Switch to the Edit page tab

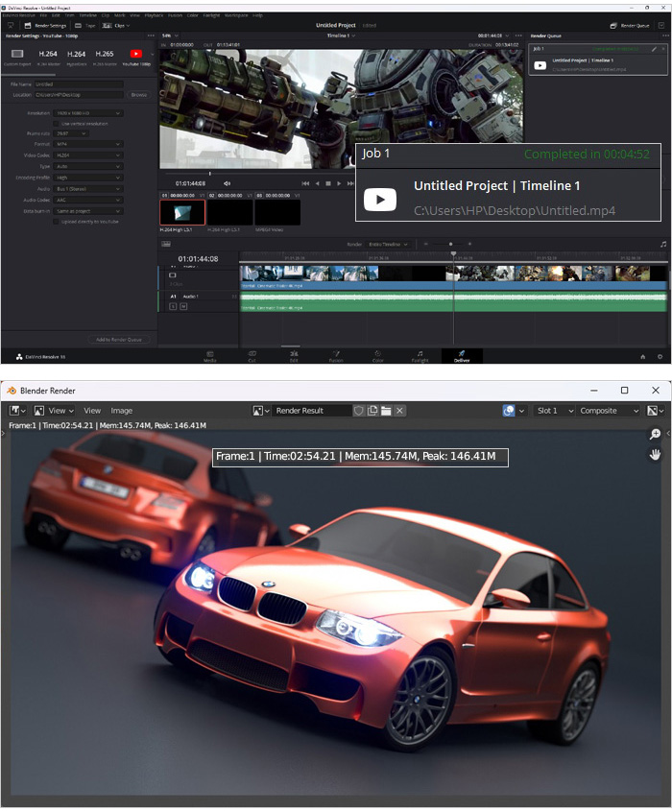coord(294,356)
